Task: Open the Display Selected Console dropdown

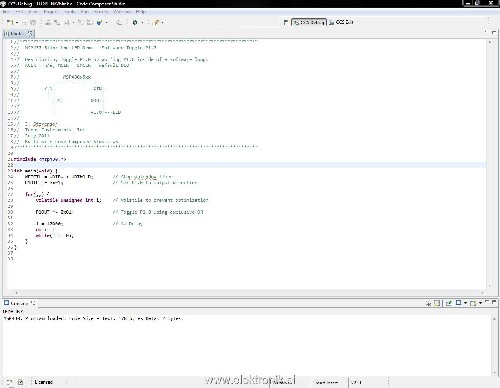Action: pos(465,303)
